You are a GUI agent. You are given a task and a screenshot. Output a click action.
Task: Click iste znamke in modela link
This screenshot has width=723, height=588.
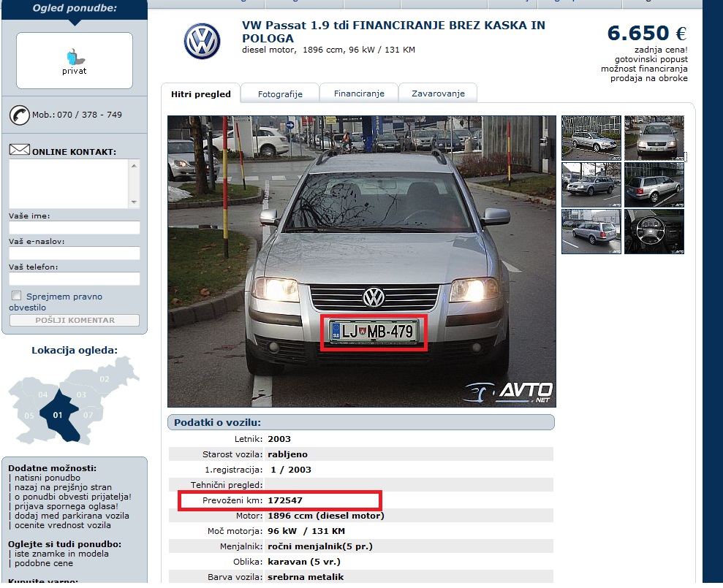61,554
